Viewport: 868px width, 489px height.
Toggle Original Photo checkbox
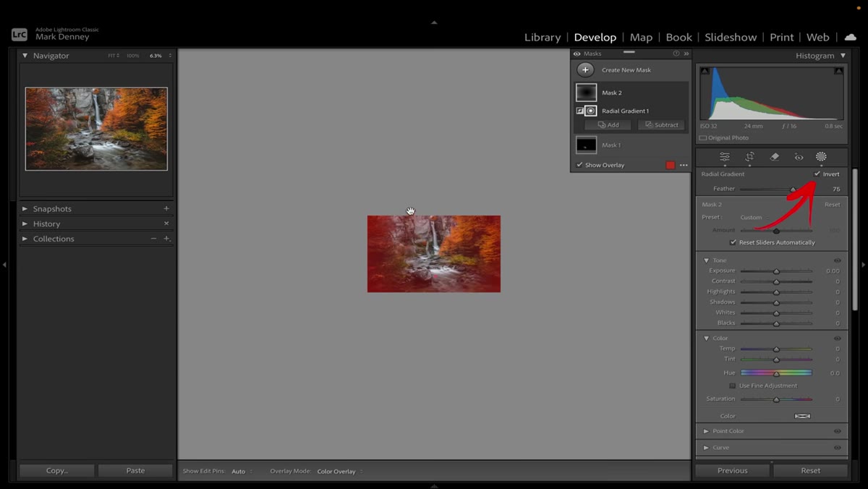[703, 137]
